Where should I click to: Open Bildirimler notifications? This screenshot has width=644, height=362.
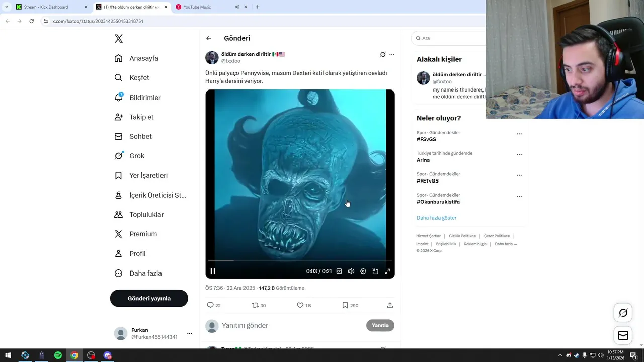click(x=138, y=98)
